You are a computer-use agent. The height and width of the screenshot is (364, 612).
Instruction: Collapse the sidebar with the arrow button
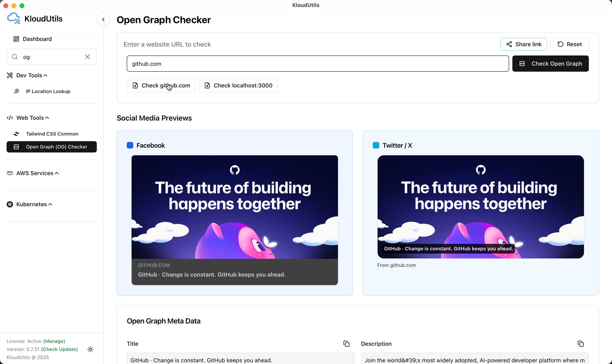(x=103, y=19)
